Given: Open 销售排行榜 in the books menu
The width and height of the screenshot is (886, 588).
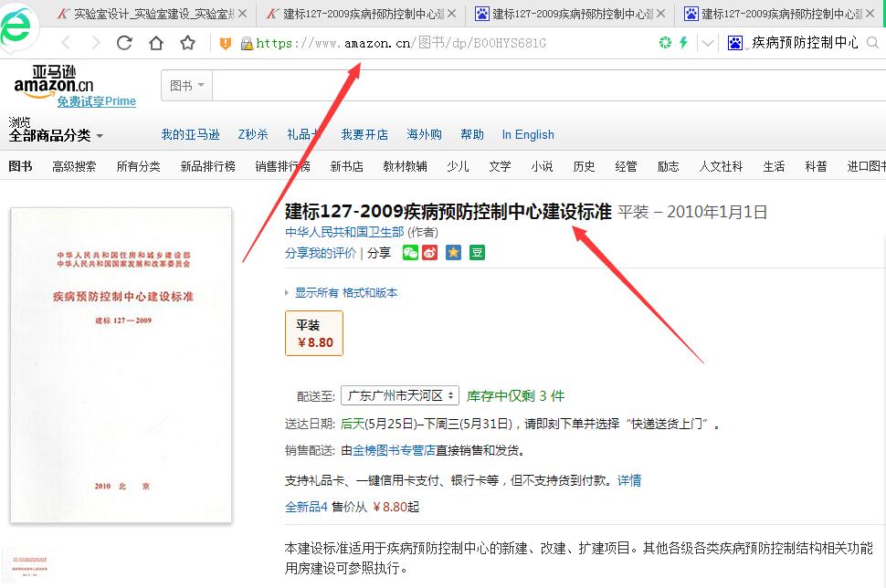Looking at the screenshot, I should pyautogui.click(x=282, y=166).
